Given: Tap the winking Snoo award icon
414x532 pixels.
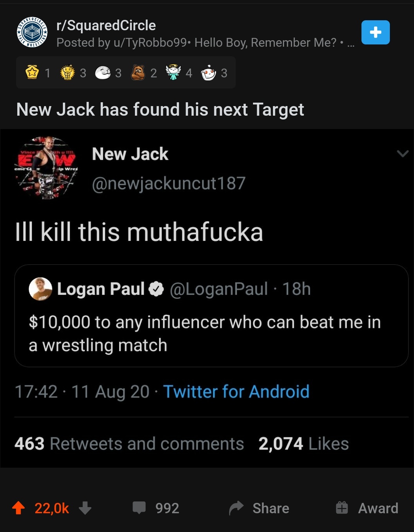Looking at the screenshot, I should tap(208, 72).
